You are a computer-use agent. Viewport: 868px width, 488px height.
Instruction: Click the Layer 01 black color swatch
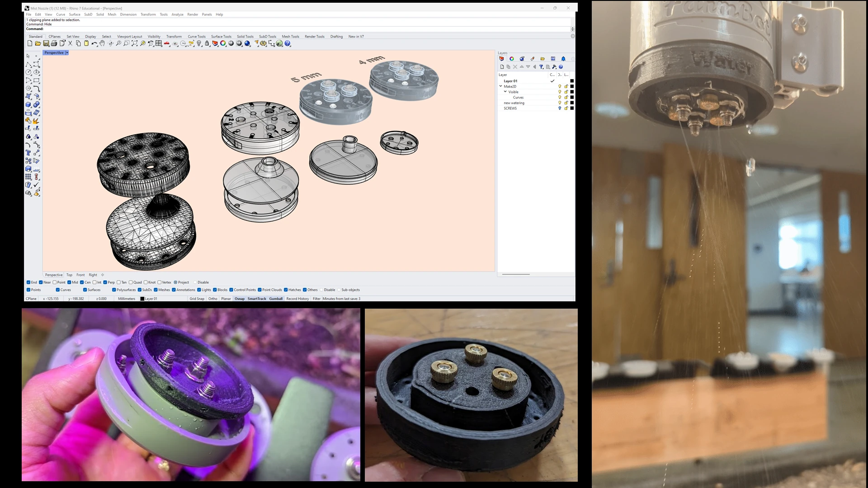[572, 81]
